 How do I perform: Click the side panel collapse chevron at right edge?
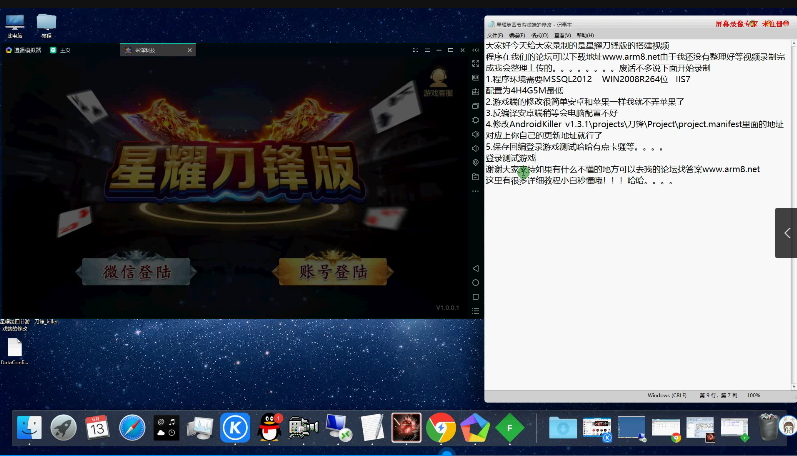point(786,233)
